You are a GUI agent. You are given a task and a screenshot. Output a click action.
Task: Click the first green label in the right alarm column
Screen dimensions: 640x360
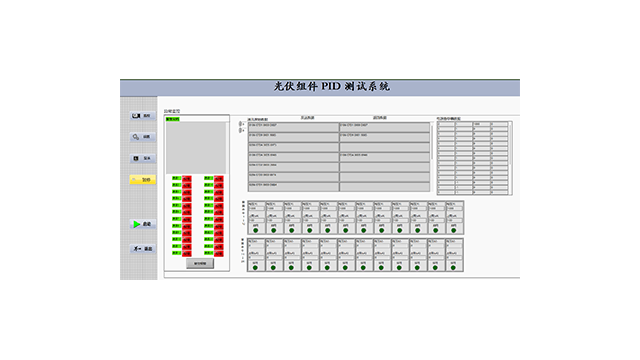point(209,178)
